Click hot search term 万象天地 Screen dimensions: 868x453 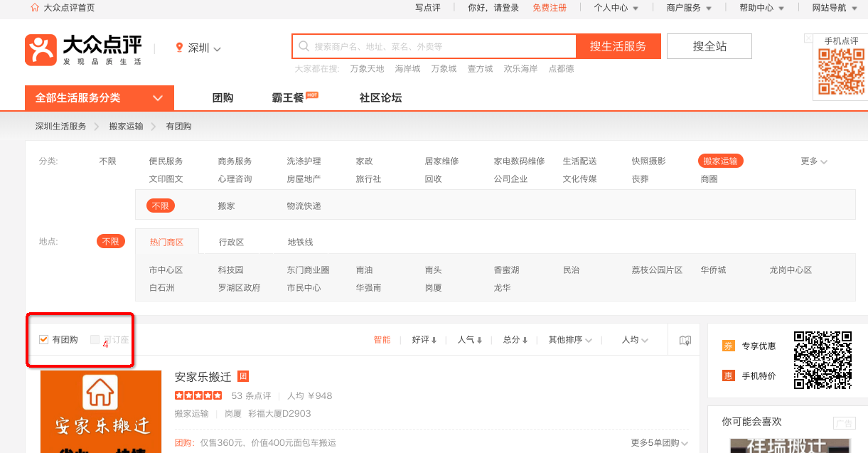pyautogui.click(x=367, y=69)
